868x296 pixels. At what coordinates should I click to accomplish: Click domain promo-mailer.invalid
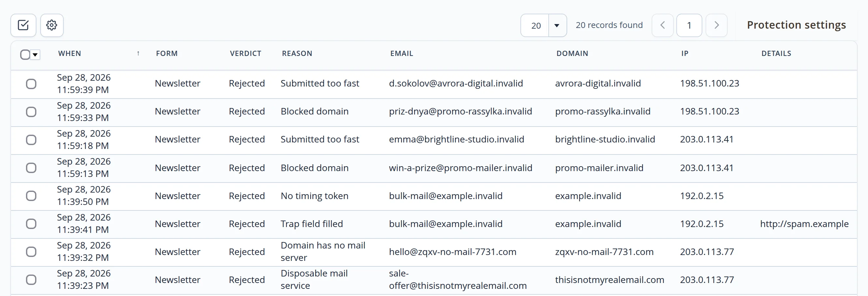tap(599, 168)
